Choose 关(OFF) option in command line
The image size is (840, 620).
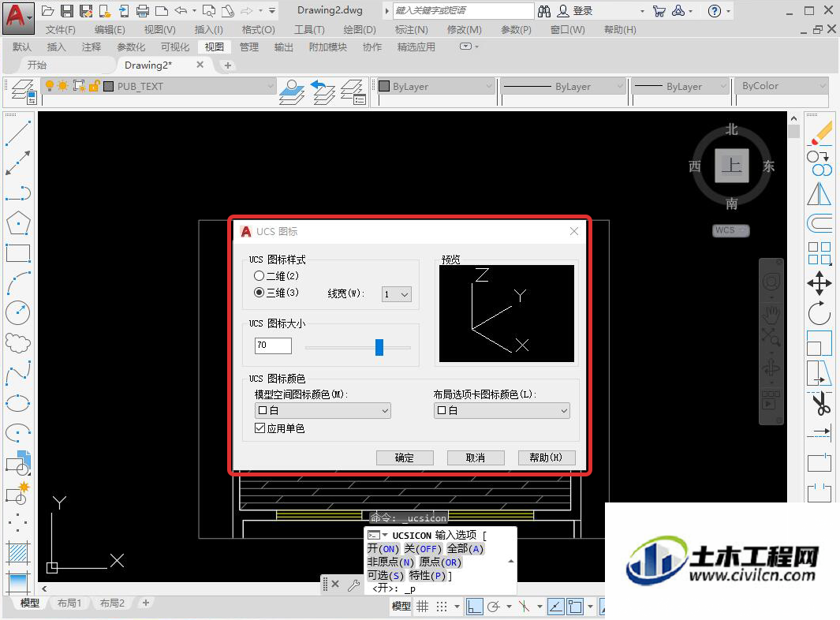point(423,549)
